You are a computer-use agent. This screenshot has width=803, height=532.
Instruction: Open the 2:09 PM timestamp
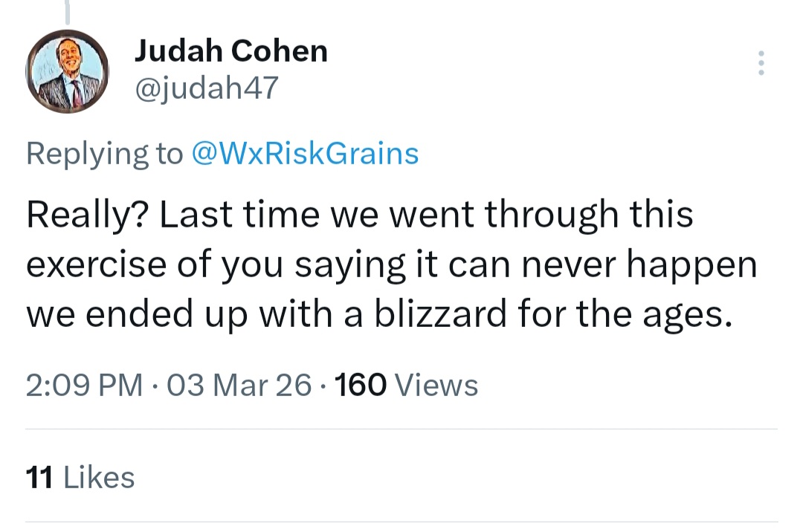tap(84, 385)
